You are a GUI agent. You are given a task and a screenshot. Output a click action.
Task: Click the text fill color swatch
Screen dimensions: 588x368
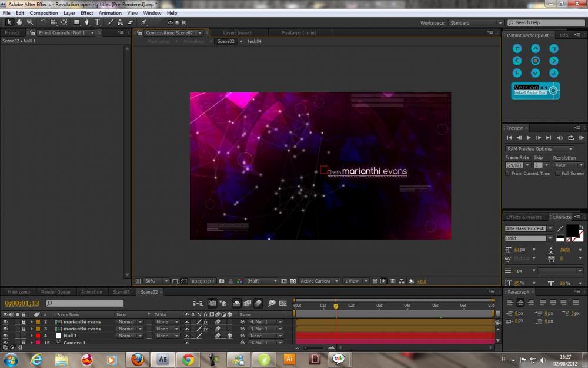(572, 230)
